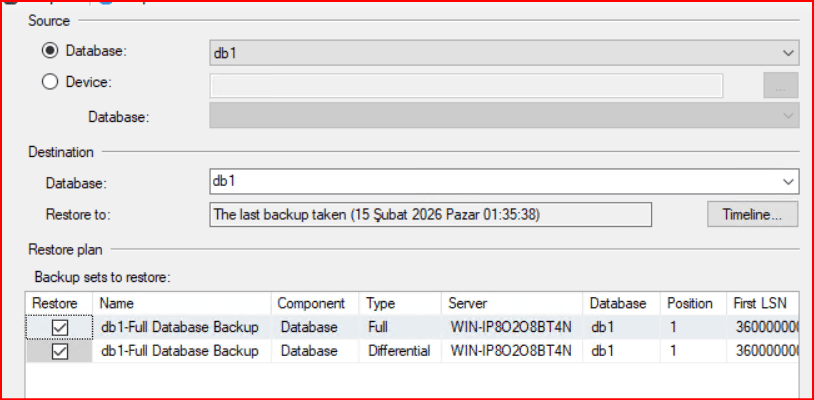The image size is (814, 400).
Task: Select the Database source radio button
Action: tap(49, 50)
